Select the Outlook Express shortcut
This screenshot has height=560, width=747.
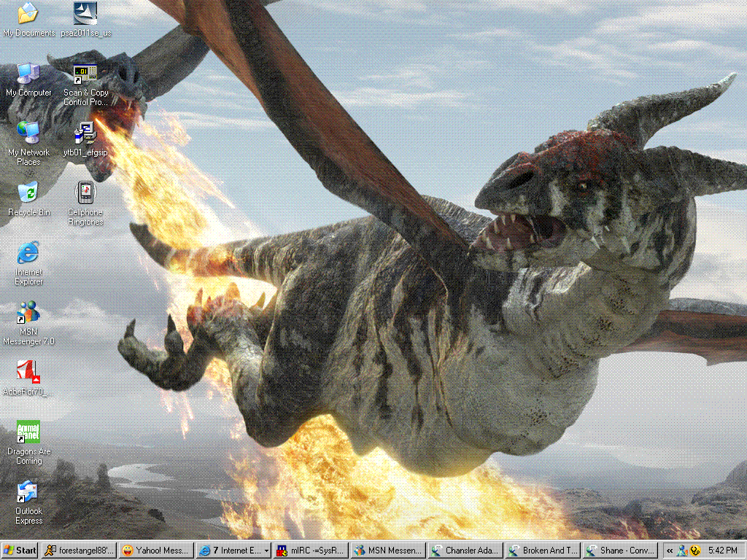tap(28, 503)
